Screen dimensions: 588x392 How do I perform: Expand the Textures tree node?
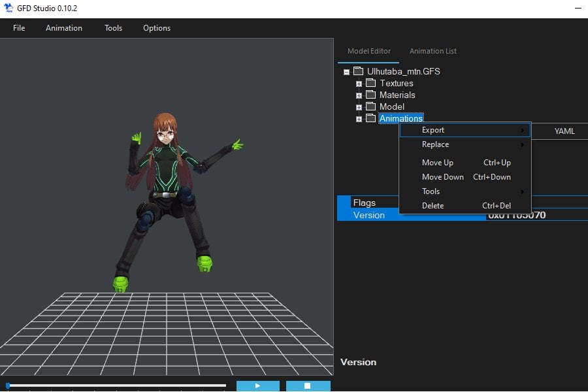pyautogui.click(x=359, y=84)
